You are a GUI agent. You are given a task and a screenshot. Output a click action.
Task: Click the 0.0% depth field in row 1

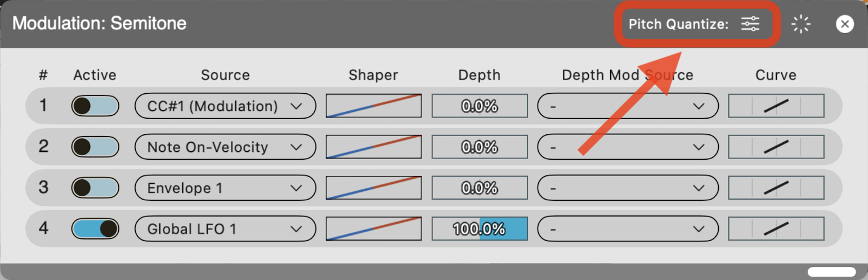(480, 106)
